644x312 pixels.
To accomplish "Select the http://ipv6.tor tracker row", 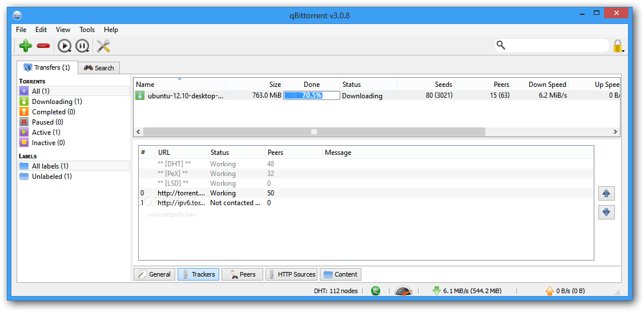I will [366, 203].
